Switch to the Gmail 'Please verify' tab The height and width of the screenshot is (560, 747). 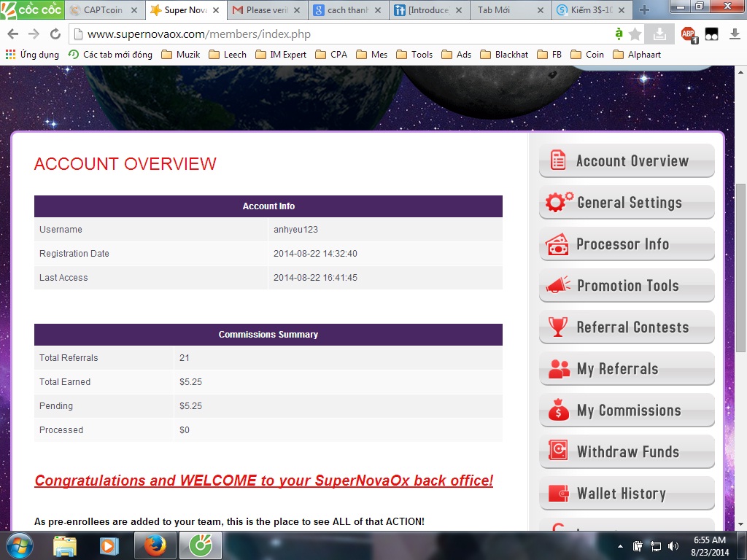(267, 10)
